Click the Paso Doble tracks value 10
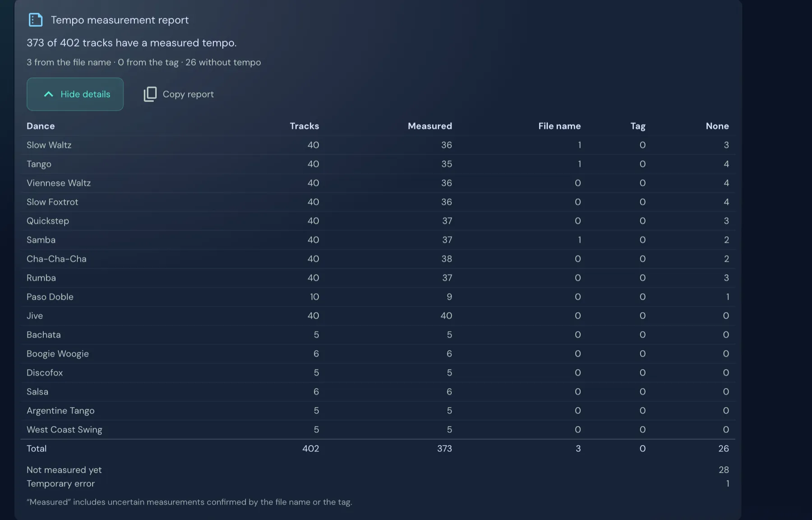 [314, 297]
